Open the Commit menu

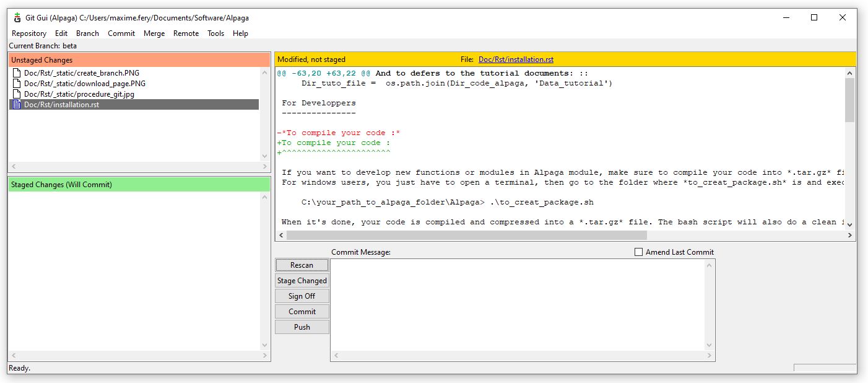click(x=121, y=33)
